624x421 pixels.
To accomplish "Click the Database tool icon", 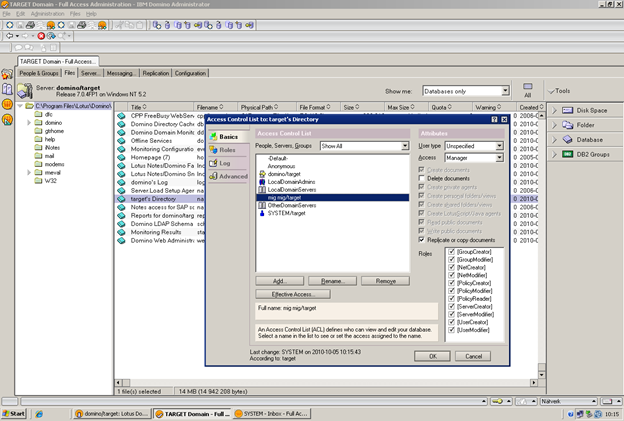I will tap(567, 140).
